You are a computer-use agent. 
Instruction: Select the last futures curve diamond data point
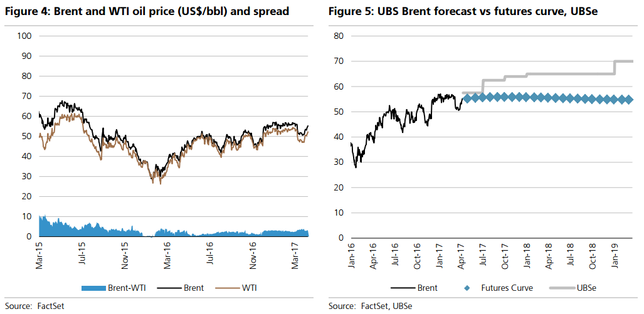pos(629,99)
